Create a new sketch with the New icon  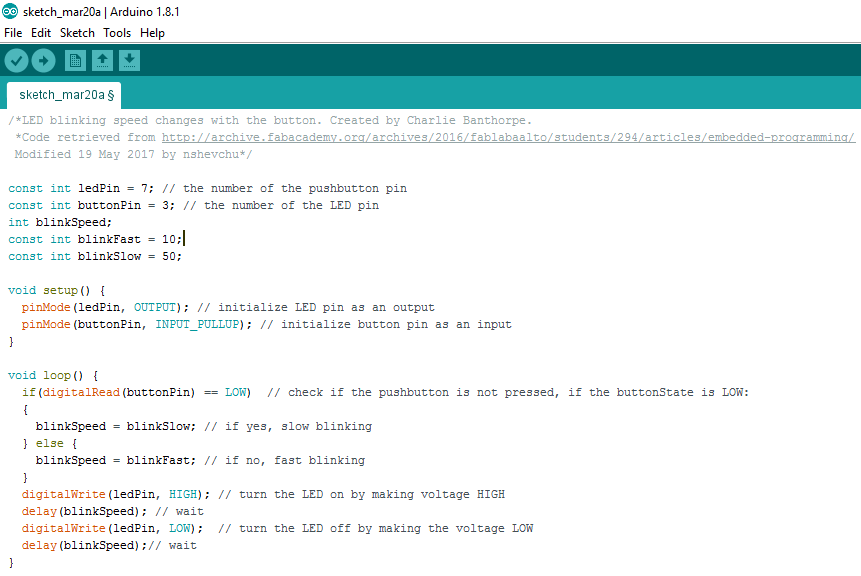coord(75,60)
